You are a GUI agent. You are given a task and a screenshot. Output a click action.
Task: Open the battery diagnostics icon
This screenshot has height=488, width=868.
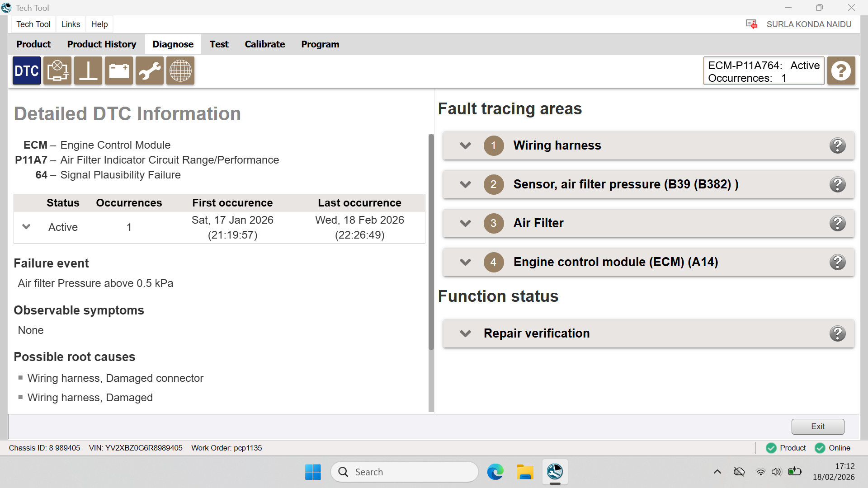(119, 71)
